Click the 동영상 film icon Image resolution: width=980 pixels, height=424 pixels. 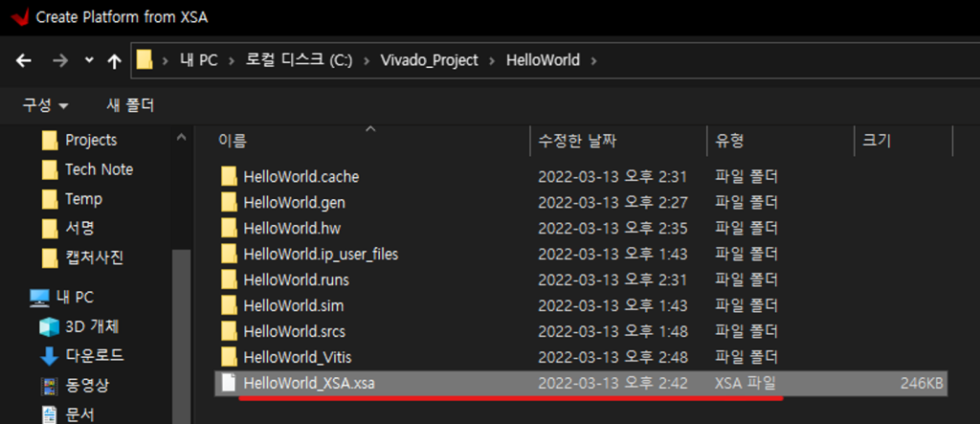click(x=49, y=386)
